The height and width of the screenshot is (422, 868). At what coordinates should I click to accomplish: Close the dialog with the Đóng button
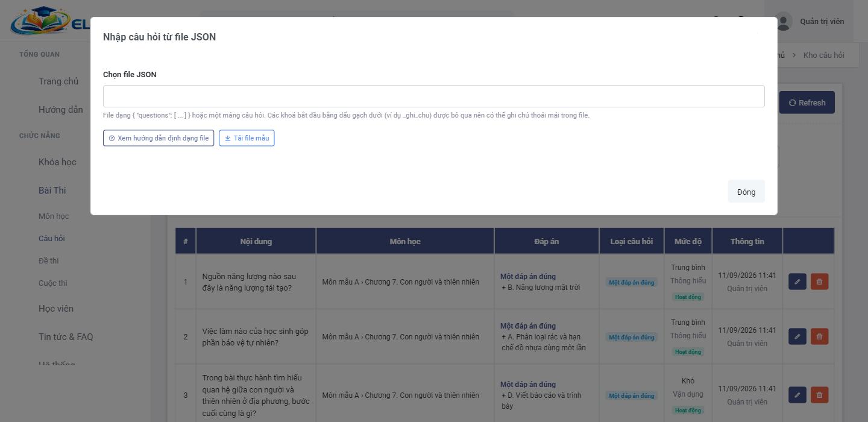pos(746,192)
